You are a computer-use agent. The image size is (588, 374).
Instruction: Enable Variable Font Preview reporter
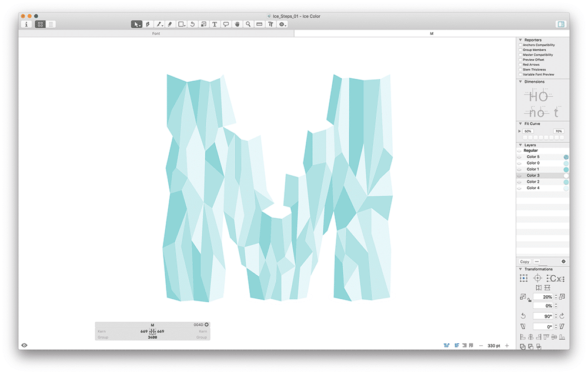520,74
